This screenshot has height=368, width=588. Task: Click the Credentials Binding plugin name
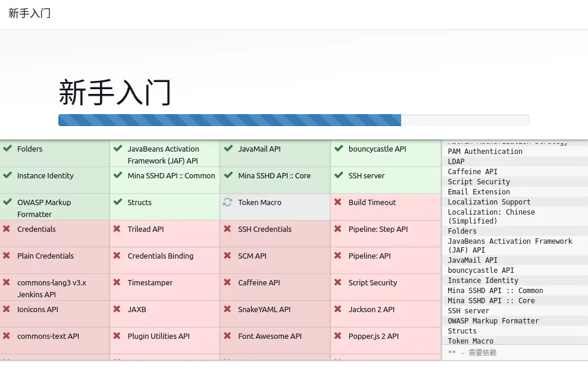pyautogui.click(x=161, y=256)
